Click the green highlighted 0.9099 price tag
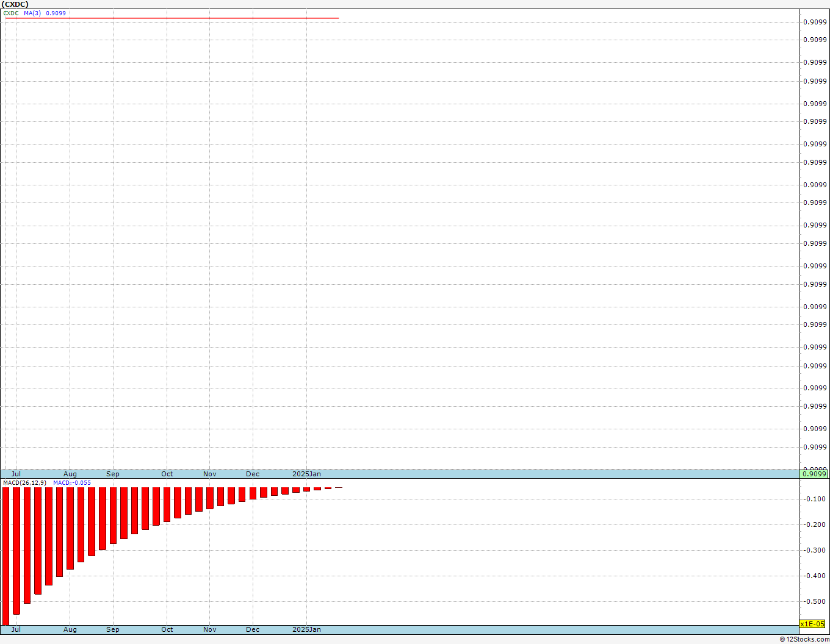Screen dimensions: 830x644 (x=814, y=474)
